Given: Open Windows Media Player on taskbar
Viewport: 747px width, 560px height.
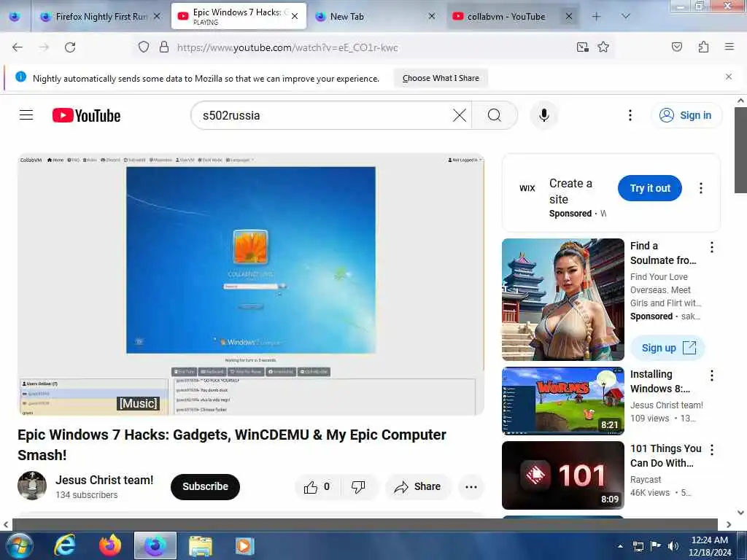Looking at the screenshot, I should coord(244,545).
